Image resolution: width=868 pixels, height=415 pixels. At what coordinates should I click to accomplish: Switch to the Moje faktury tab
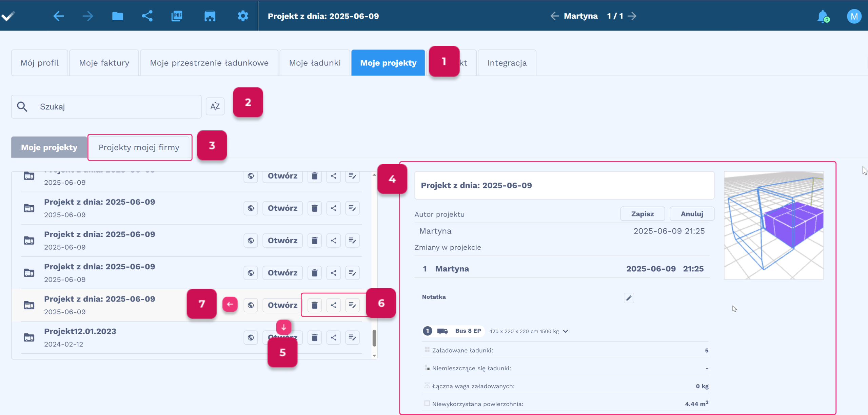click(104, 63)
